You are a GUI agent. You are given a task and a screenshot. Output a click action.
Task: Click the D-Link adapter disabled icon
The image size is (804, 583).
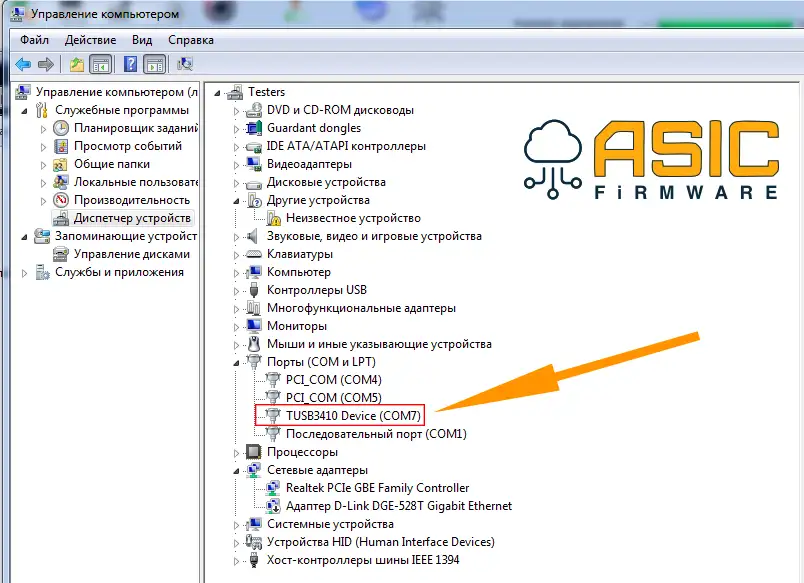click(x=273, y=506)
